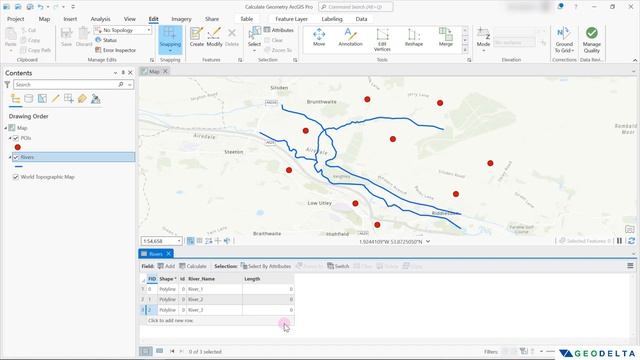The image size is (640, 360).
Task: Switch to the Insert ribbon tab
Action: [x=70, y=19]
